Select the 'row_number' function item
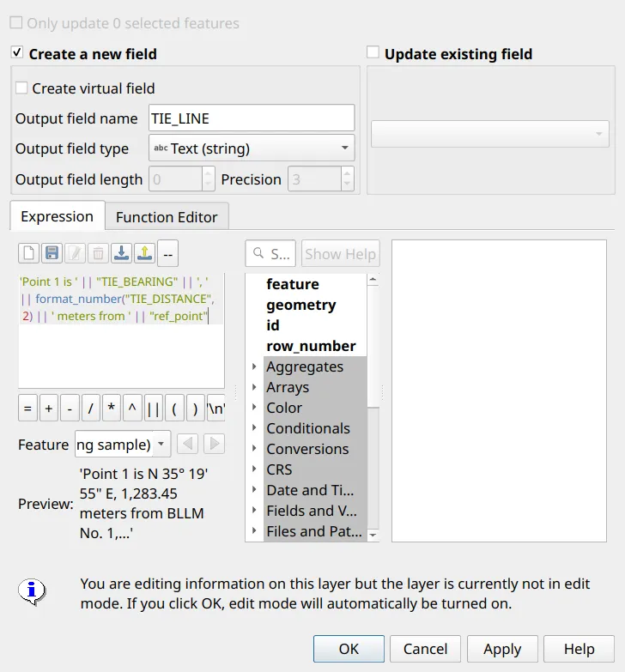 [x=311, y=346]
